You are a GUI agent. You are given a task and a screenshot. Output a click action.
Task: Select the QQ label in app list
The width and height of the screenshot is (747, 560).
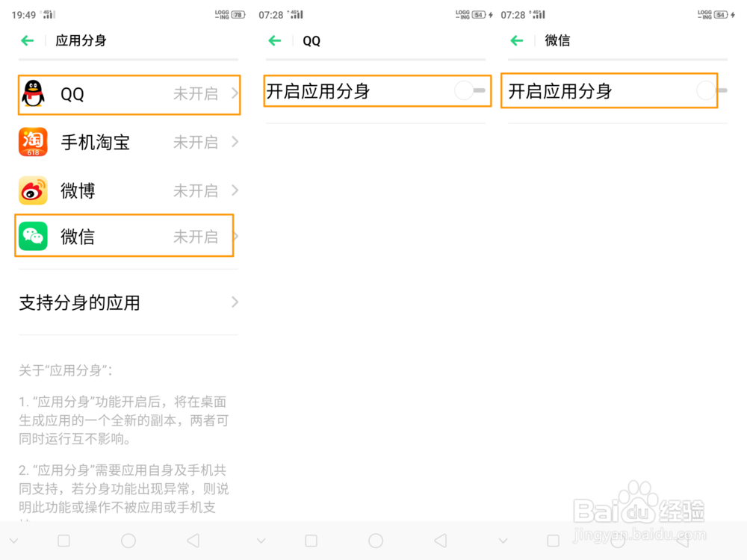pos(72,94)
